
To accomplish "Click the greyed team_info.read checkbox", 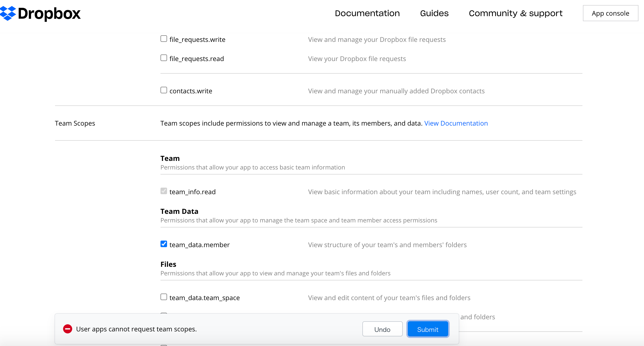I will point(164,191).
